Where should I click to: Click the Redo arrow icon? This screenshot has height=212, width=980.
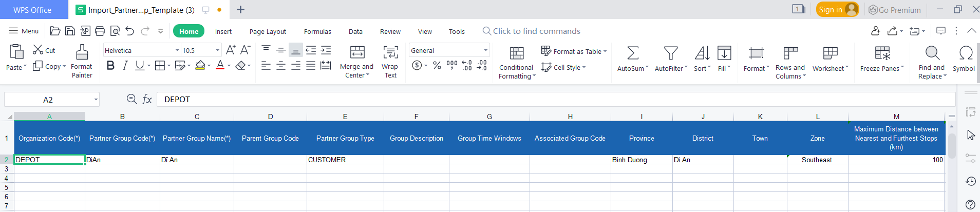(x=145, y=31)
